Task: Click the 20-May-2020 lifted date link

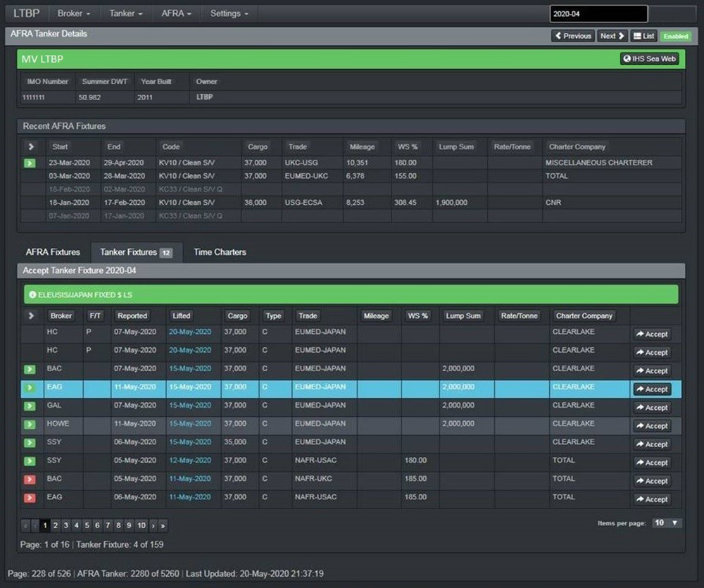Action: point(189,332)
